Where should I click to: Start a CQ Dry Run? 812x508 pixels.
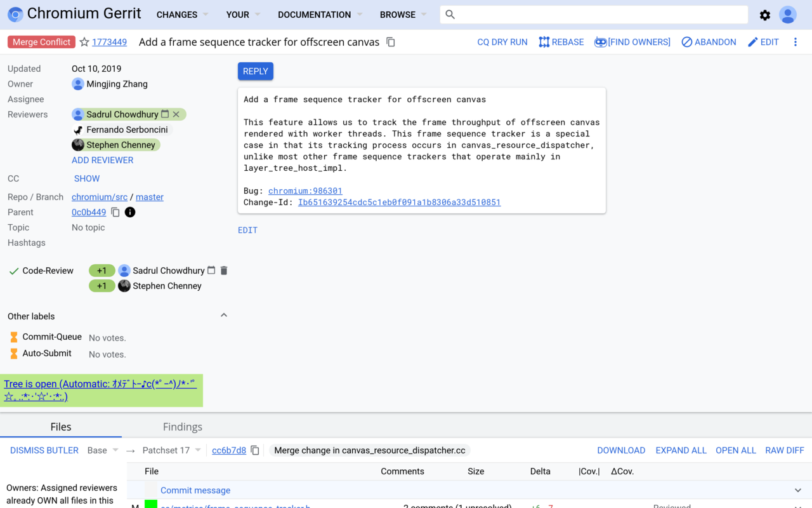[x=502, y=42]
